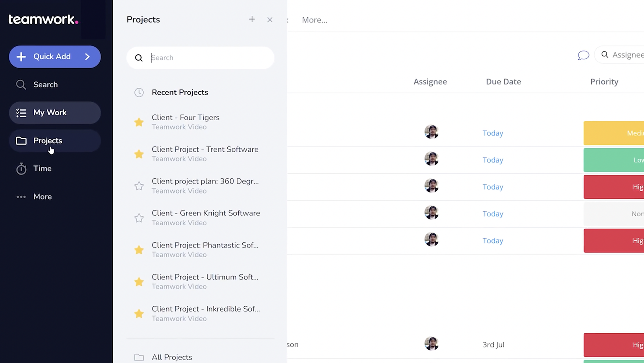This screenshot has height=363, width=644.
Task: Star Client - Green Knight Software
Action: point(139,218)
